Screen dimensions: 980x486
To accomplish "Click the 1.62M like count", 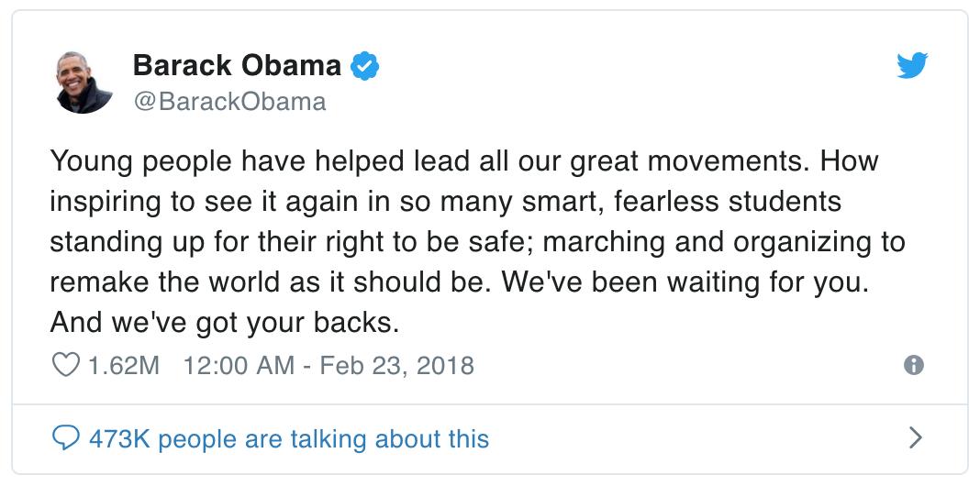I will point(123,366).
